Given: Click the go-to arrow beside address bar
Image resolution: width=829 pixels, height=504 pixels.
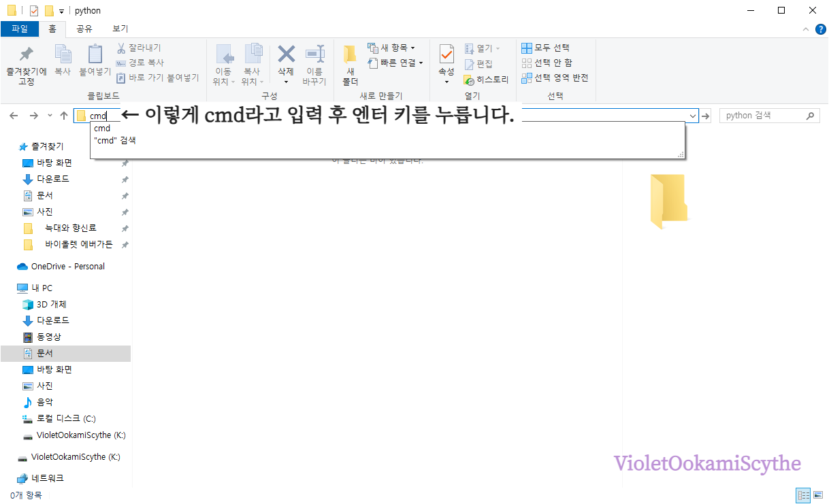Looking at the screenshot, I should (x=706, y=116).
